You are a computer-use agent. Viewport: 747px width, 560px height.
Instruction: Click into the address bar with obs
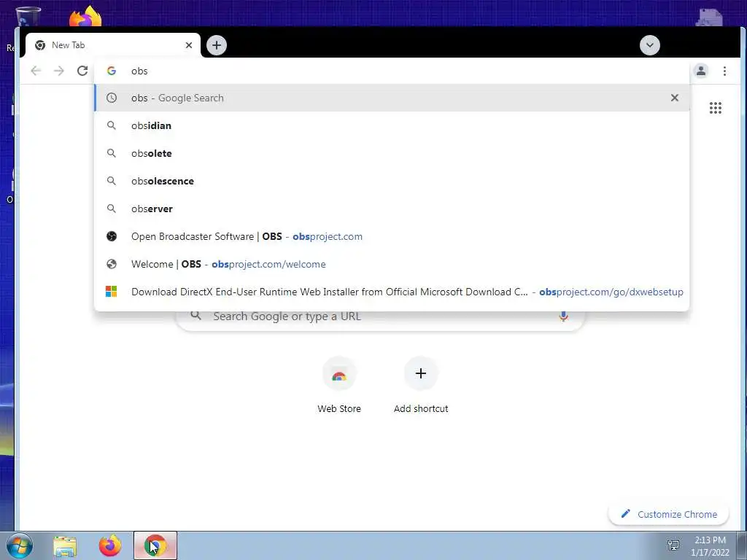[392, 71]
